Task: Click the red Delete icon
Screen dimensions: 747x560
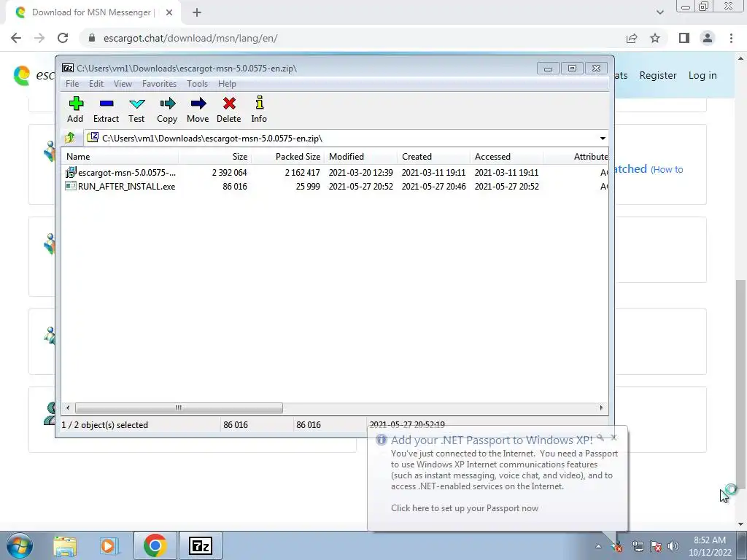Action: click(x=229, y=109)
